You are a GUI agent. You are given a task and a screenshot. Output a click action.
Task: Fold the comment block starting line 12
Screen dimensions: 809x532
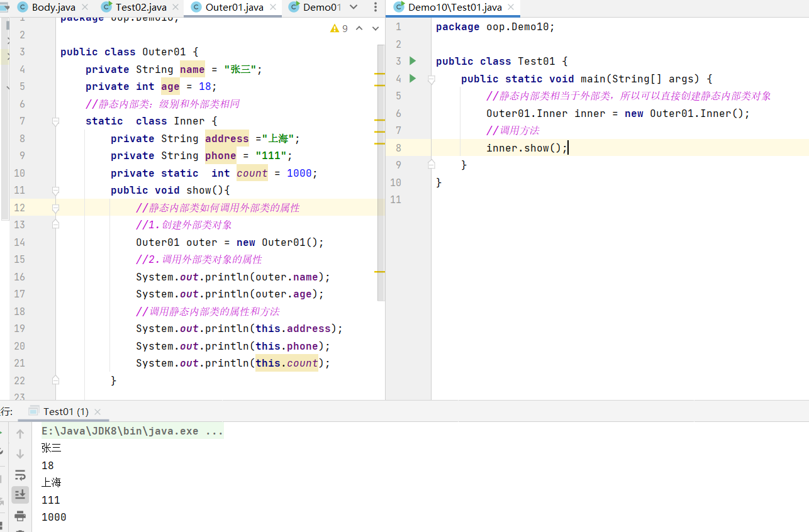click(55, 208)
